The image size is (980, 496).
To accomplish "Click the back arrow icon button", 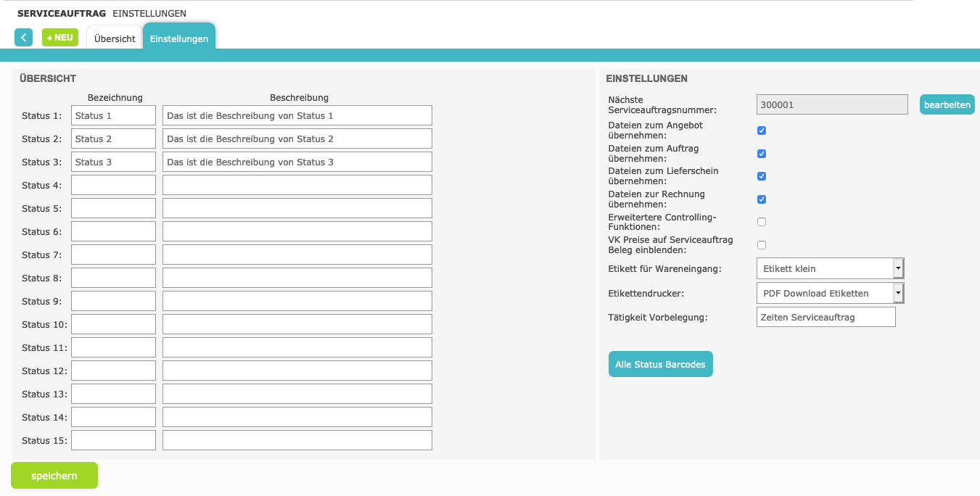I will (23, 38).
